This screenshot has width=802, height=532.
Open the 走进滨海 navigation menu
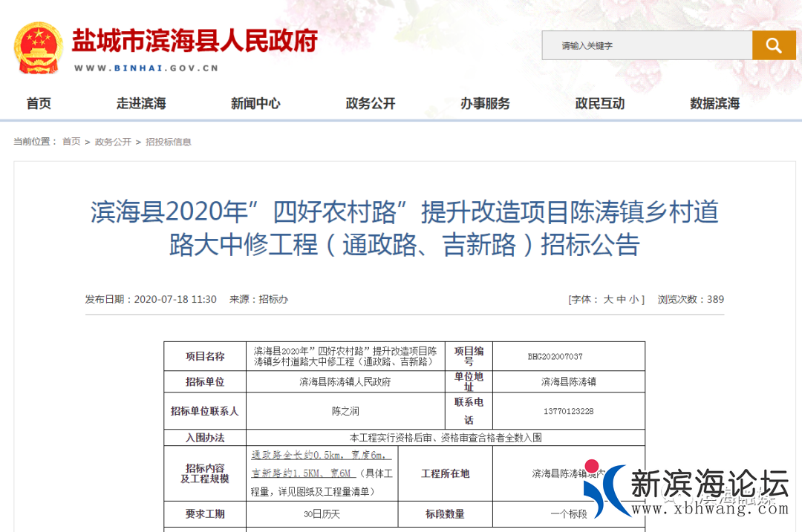tap(141, 104)
